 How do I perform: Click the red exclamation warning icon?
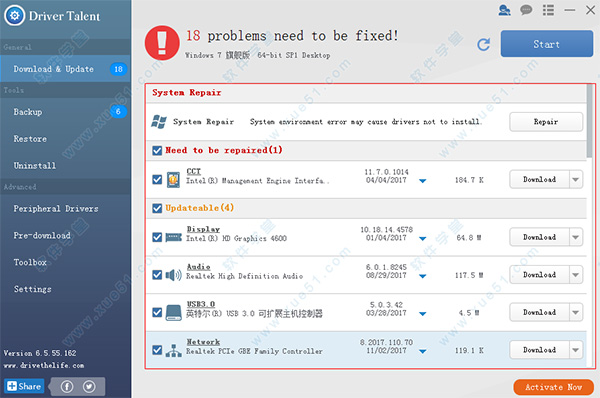pos(162,43)
